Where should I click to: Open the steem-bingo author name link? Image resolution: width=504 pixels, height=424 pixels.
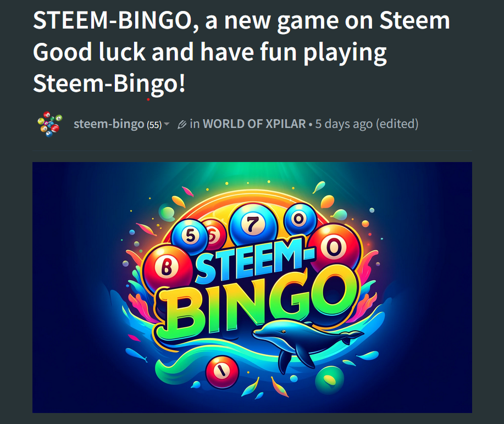pyautogui.click(x=109, y=124)
